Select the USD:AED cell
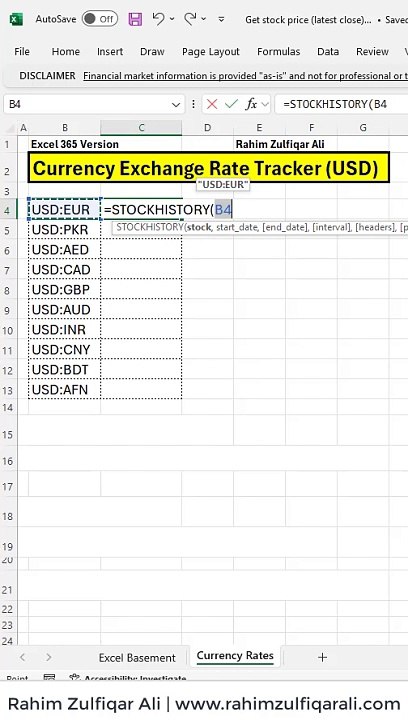Image resolution: width=408 pixels, height=720 pixels. 65,250
